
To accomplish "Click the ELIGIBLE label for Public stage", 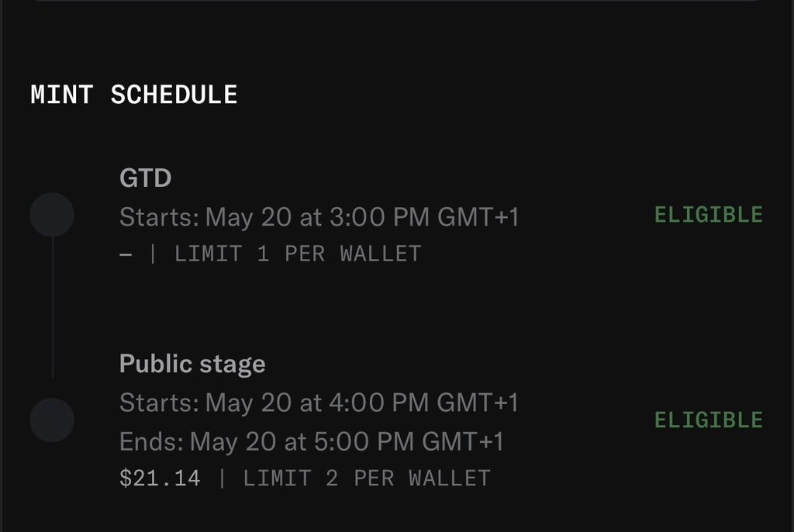I will (709, 420).
